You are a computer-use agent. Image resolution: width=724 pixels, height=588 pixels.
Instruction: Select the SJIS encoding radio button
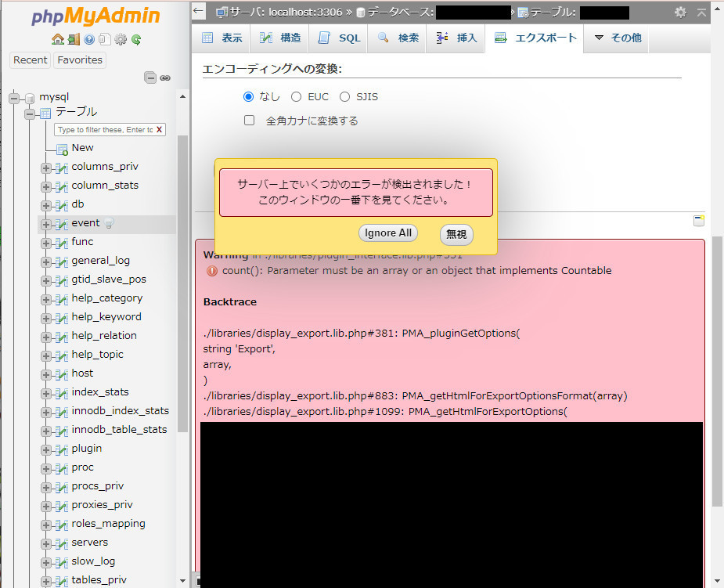pos(344,96)
